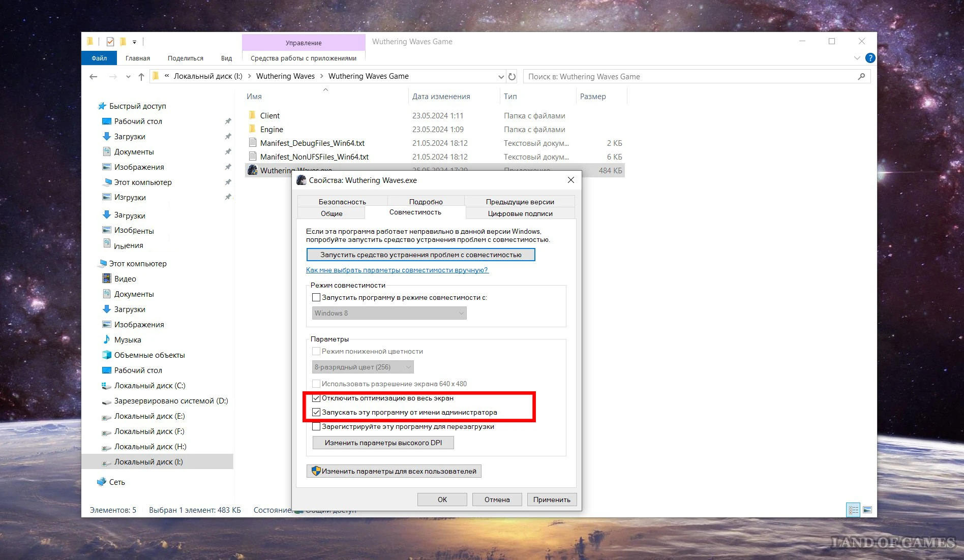Open the Вид ribbon tab

point(226,58)
